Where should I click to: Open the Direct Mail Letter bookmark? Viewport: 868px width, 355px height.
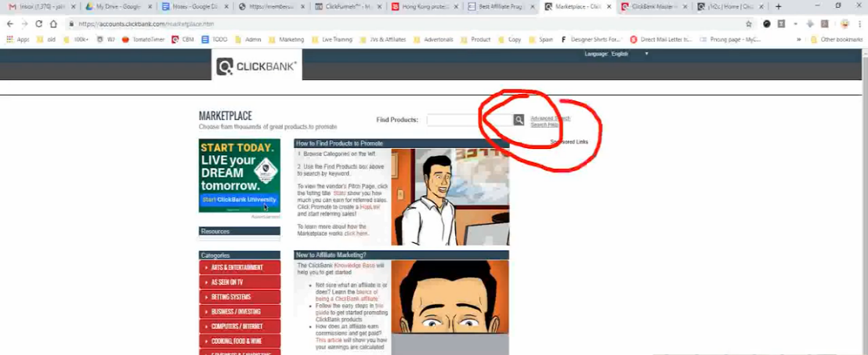[x=661, y=39]
